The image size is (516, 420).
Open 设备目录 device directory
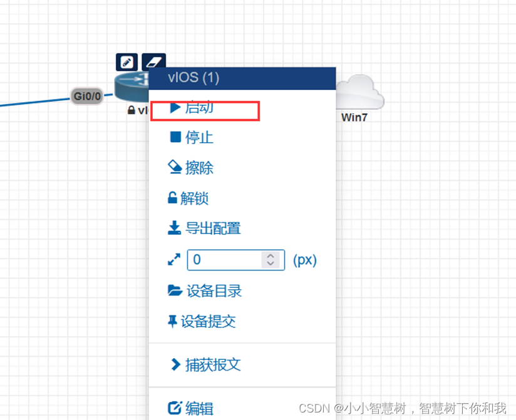pos(205,291)
